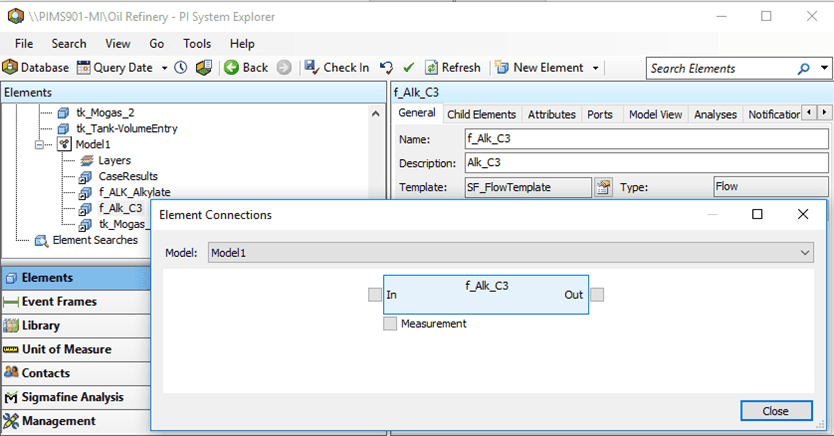This screenshot has height=436, width=834.
Task: Open the Contacts section
Action: [76, 374]
